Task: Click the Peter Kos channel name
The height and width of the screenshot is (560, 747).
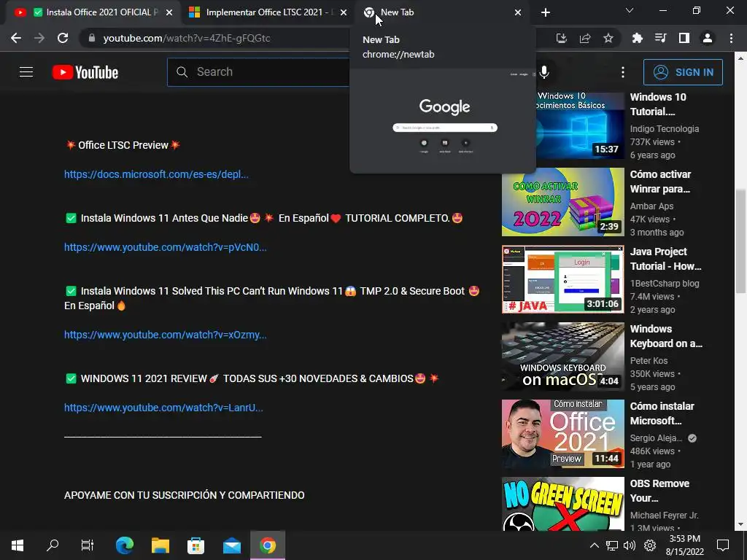Action: click(x=649, y=360)
